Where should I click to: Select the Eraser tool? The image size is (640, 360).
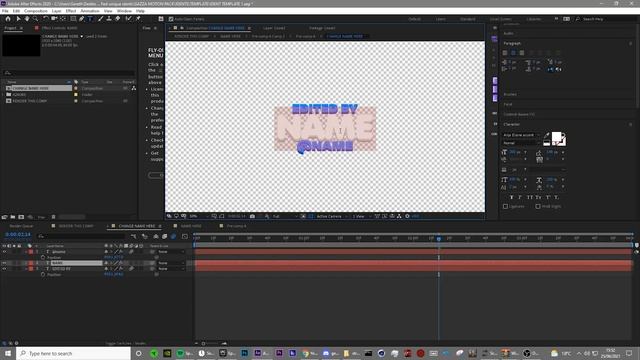coord(118,19)
